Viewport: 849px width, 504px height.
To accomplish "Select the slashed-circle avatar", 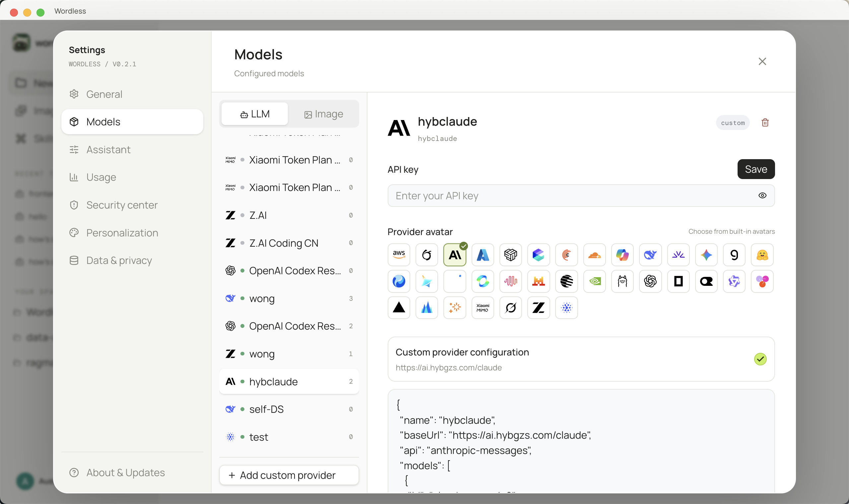I will 510,308.
